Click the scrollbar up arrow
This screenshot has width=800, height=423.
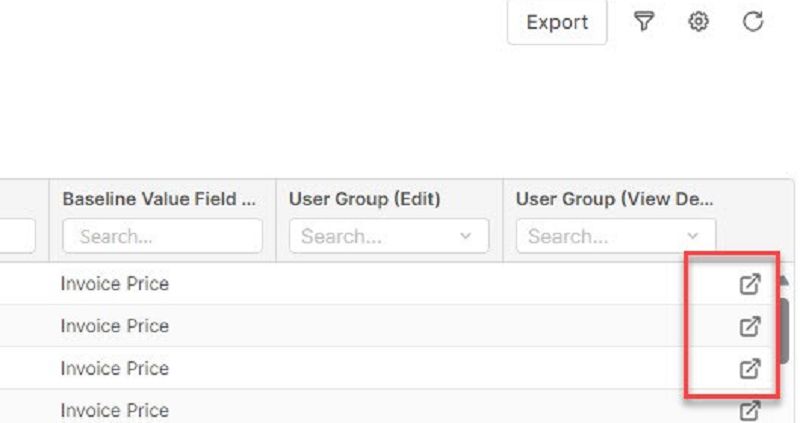pos(784,281)
